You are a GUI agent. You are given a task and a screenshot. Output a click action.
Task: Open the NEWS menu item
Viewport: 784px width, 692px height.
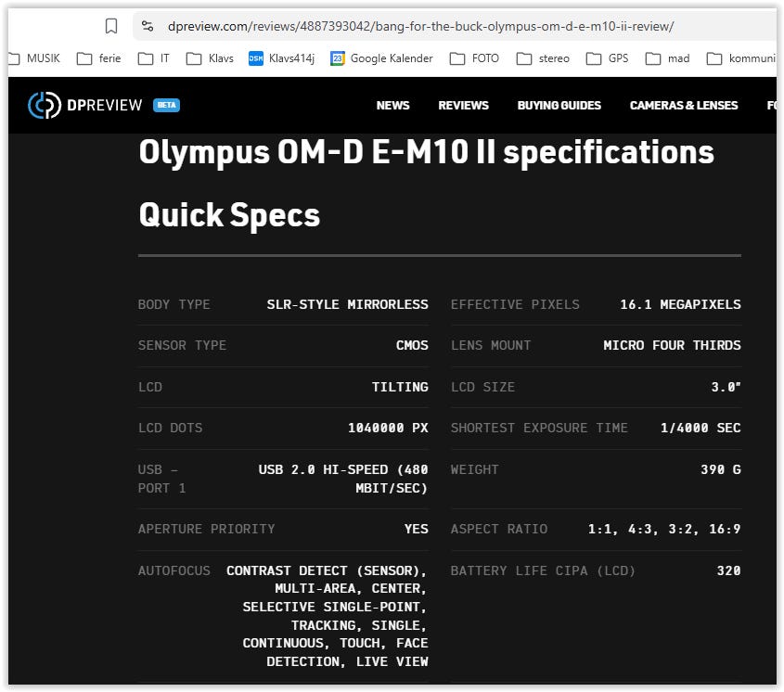[x=393, y=106]
